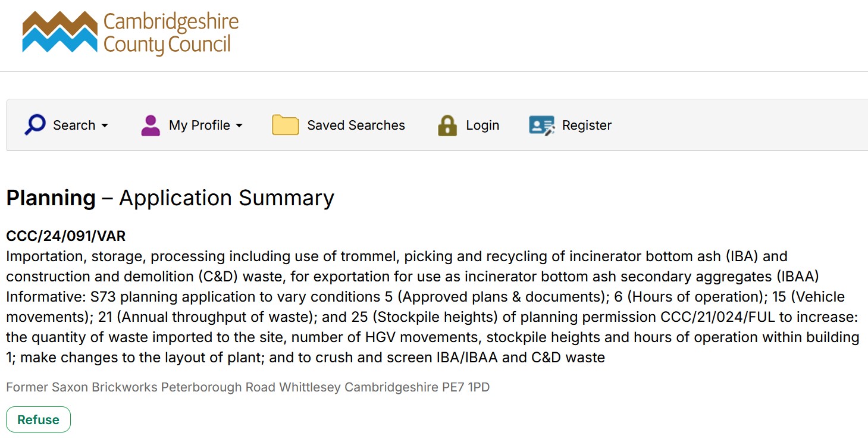Expand the My Profile dropdown arrow
This screenshot has width=868, height=445.
tap(239, 126)
